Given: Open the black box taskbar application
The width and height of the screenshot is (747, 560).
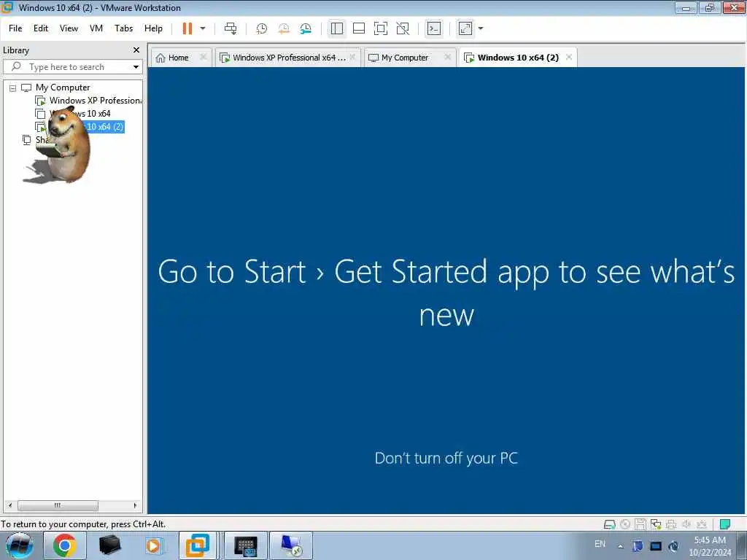Looking at the screenshot, I should tap(109, 545).
